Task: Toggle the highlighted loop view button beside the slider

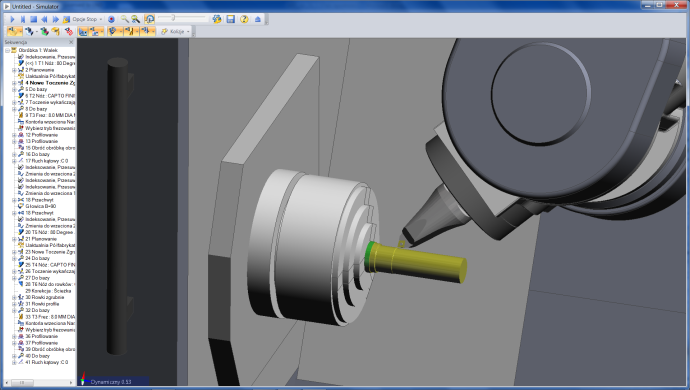Action: click(150, 19)
